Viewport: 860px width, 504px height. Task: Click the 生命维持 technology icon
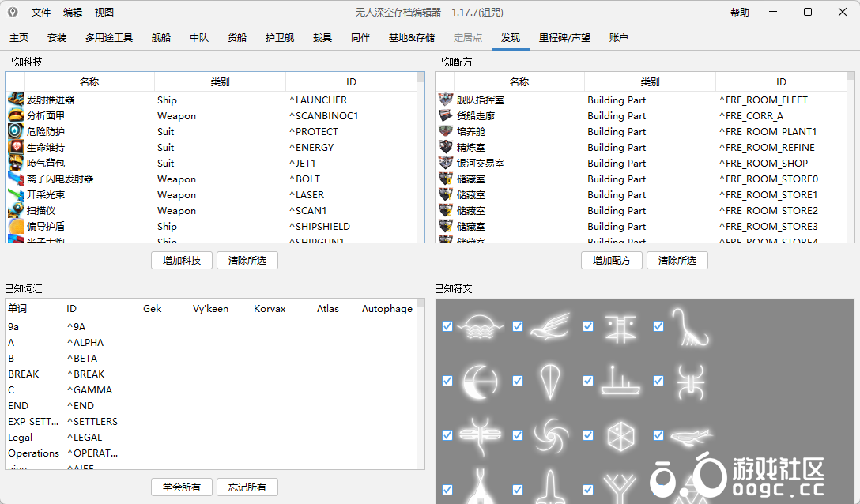click(x=16, y=148)
